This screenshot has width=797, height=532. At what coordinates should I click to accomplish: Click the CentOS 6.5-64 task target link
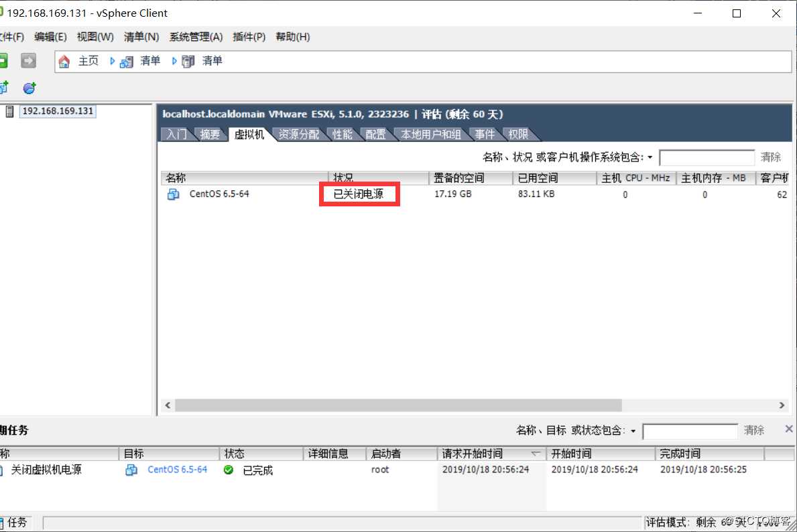pyautogui.click(x=178, y=470)
